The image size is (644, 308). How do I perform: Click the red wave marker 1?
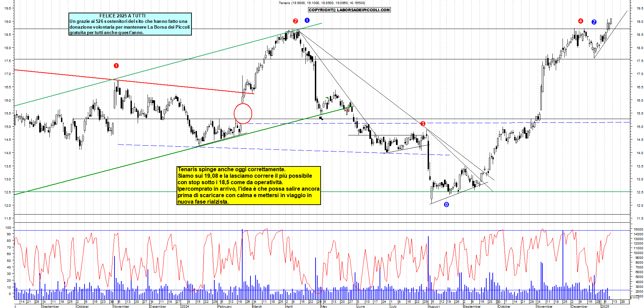116,65
